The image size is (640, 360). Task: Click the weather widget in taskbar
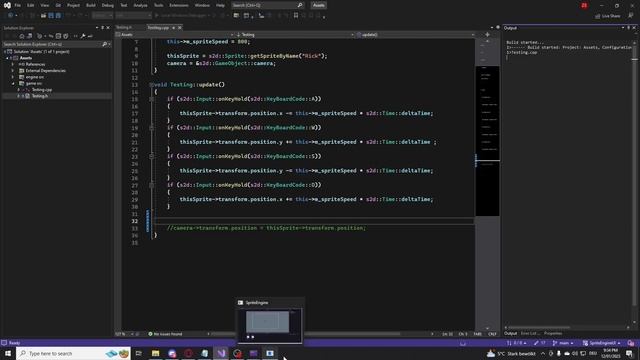point(511,353)
